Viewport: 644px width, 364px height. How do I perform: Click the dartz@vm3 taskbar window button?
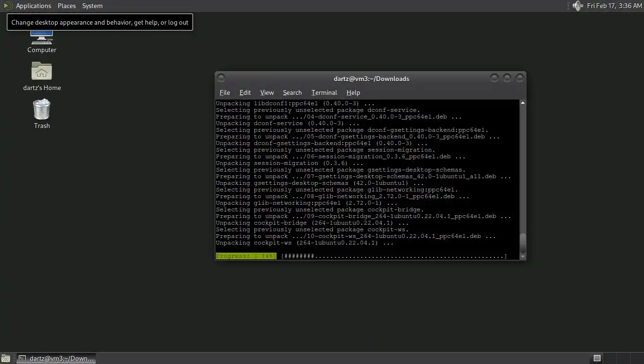click(56, 358)
